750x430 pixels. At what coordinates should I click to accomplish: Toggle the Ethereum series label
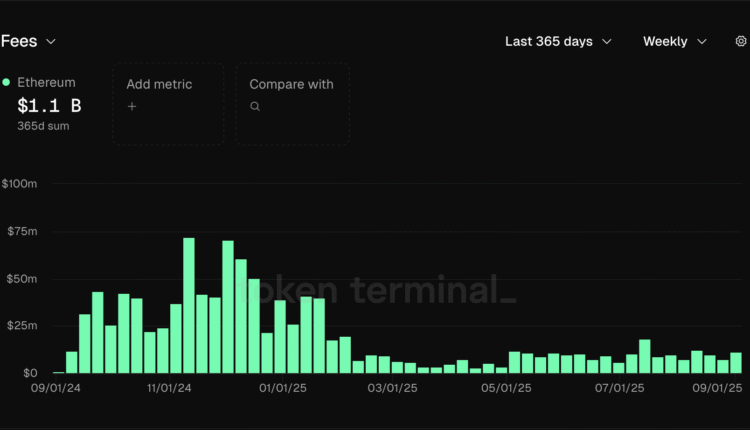click(x=46, y=83)
